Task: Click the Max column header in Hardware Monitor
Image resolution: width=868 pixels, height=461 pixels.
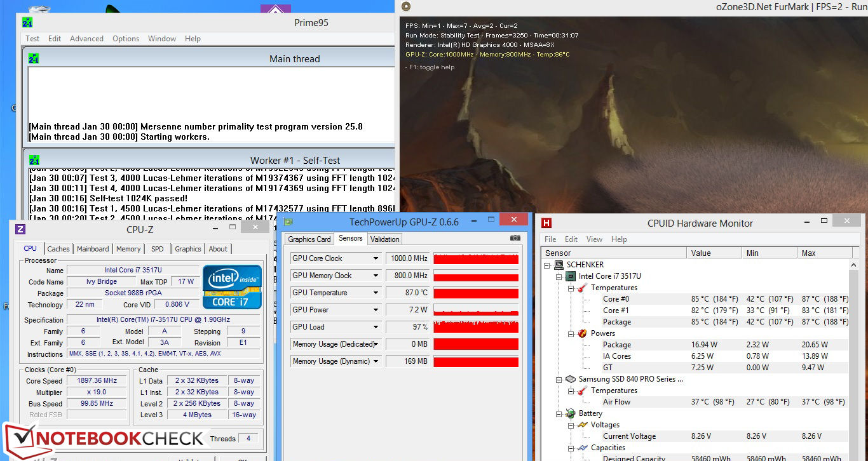Action: [824, 253]
